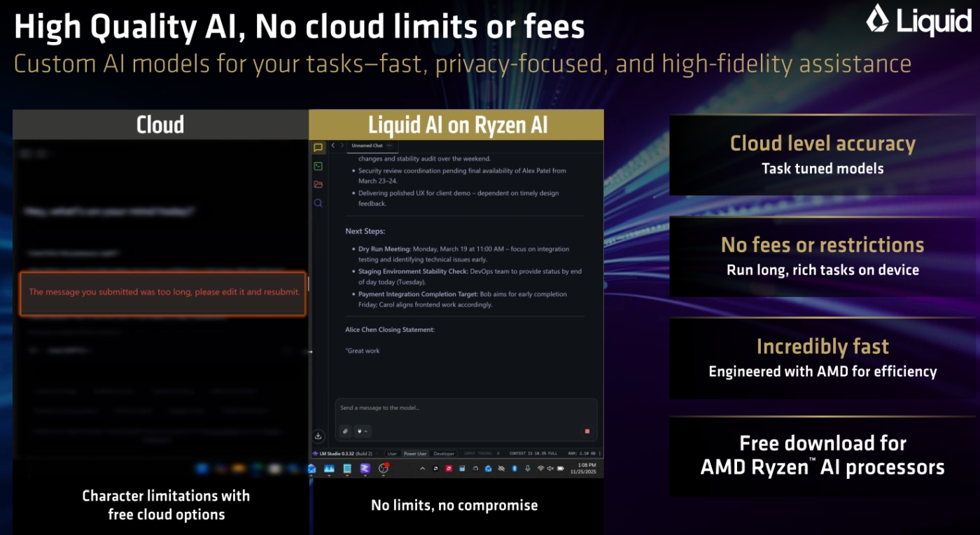Open the purple Z app on taskbar
The width and height of the screenshot is (980, 535).
(x=365, y=468)
